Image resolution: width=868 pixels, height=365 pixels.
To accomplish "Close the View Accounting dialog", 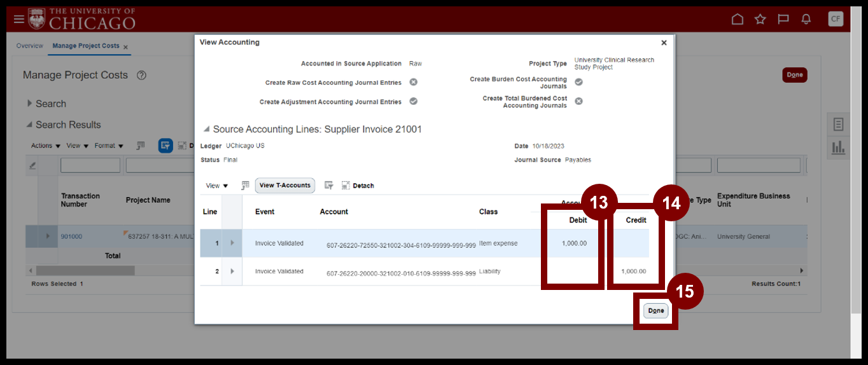I will [x=664, y=43].
